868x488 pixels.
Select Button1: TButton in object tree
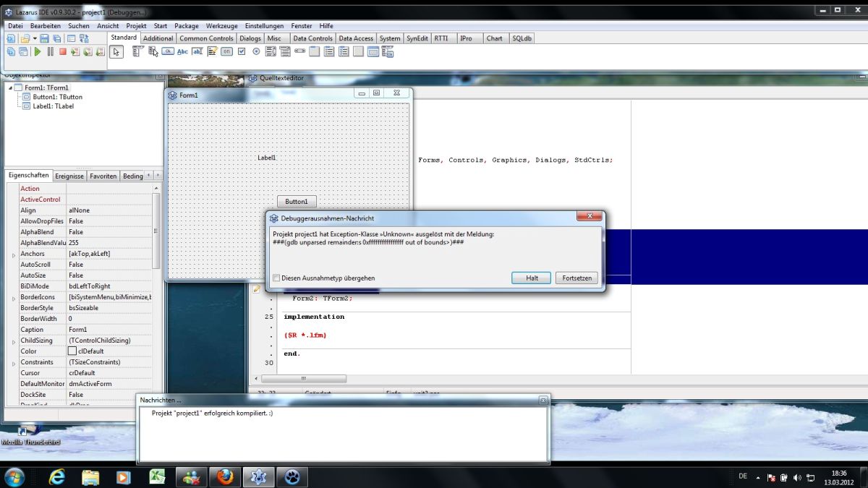57,97
